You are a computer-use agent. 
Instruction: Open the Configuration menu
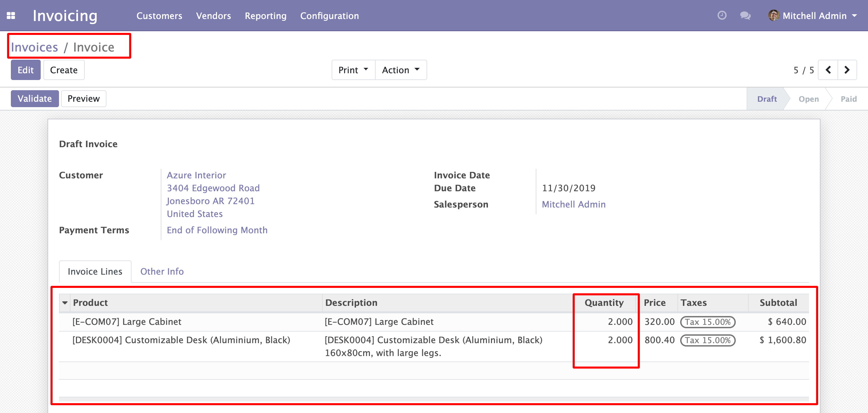pos(329,16)
